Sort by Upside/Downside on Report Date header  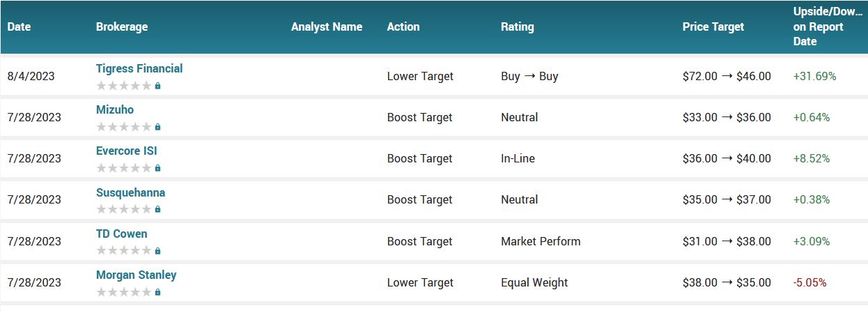[828, 26]
